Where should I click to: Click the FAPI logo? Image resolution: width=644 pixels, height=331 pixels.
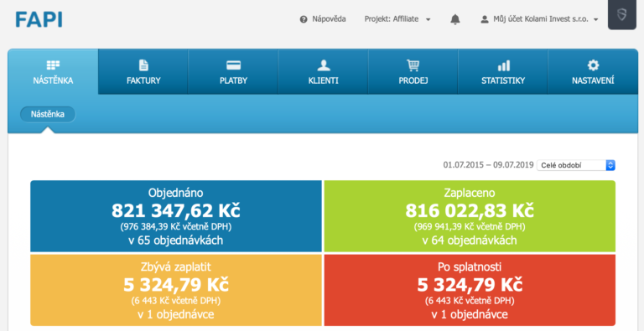(x=39, y=20)
